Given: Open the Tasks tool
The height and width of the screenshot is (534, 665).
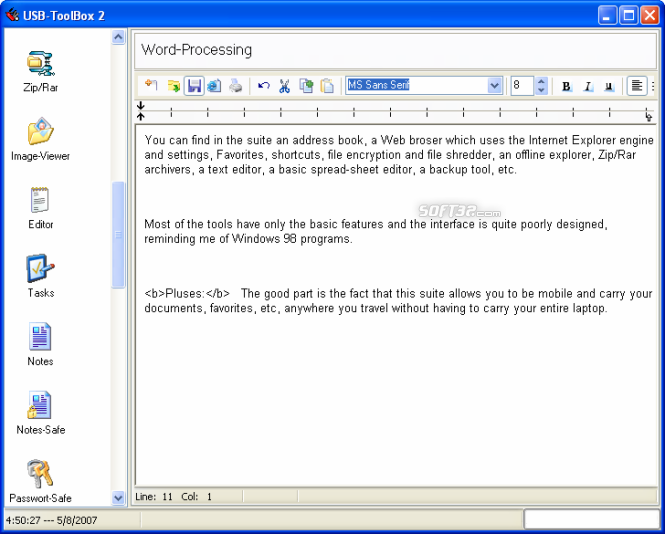Looking at the screenshot, I should coord(40,276).
